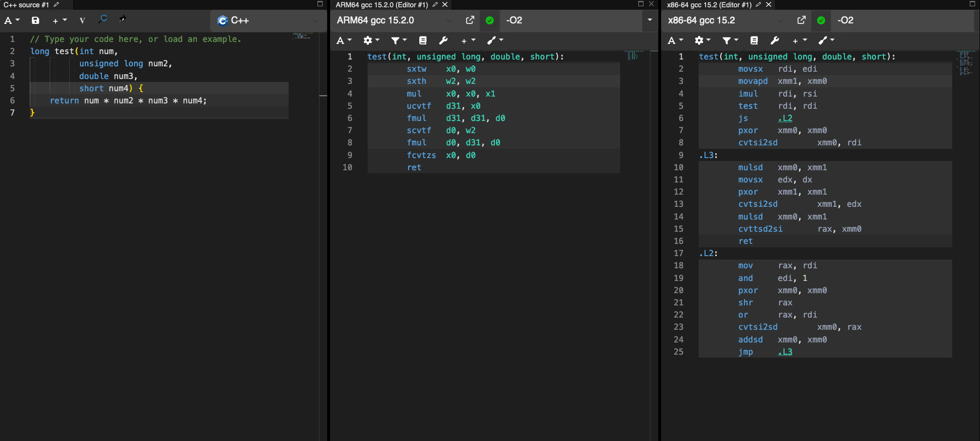The width and height of the screenshot is (980, 441).
Task: Show ARM64 compilation status check mark
Action: tap(490, 20)
